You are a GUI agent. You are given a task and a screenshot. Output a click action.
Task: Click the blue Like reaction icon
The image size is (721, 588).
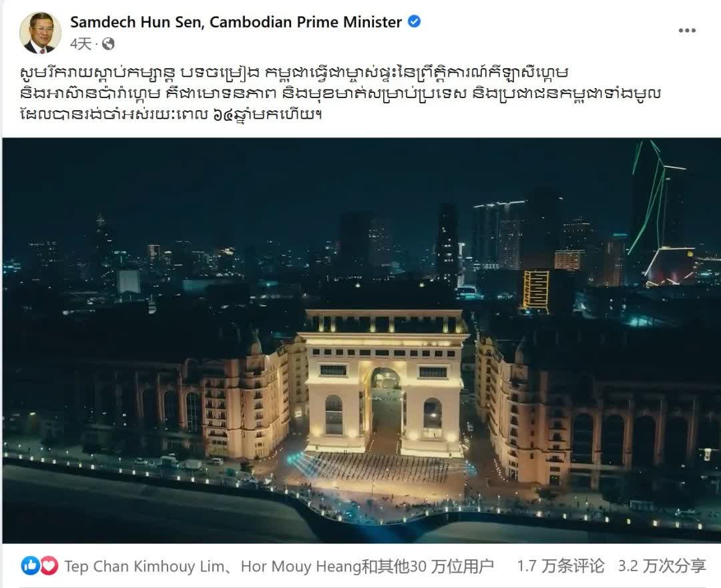pyautogui.click(x=30, y=565)
